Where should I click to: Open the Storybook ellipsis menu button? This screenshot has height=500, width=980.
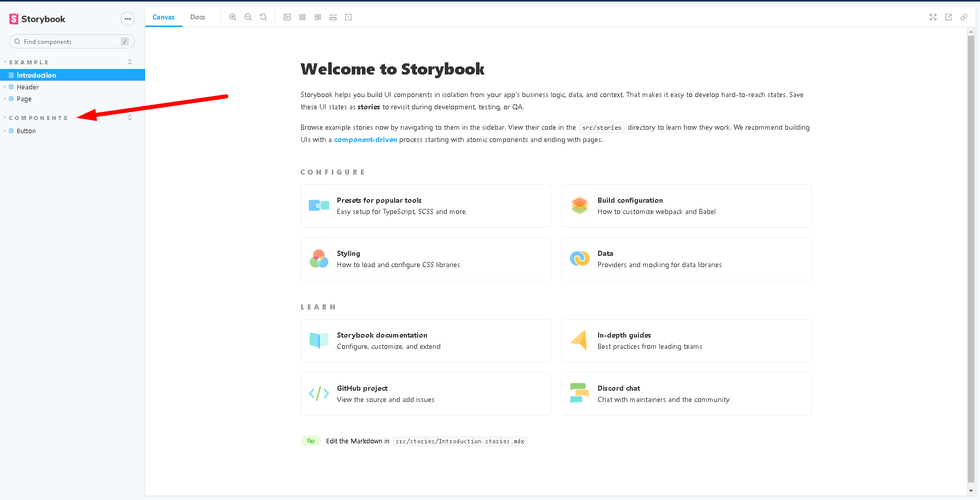[127, 19]
